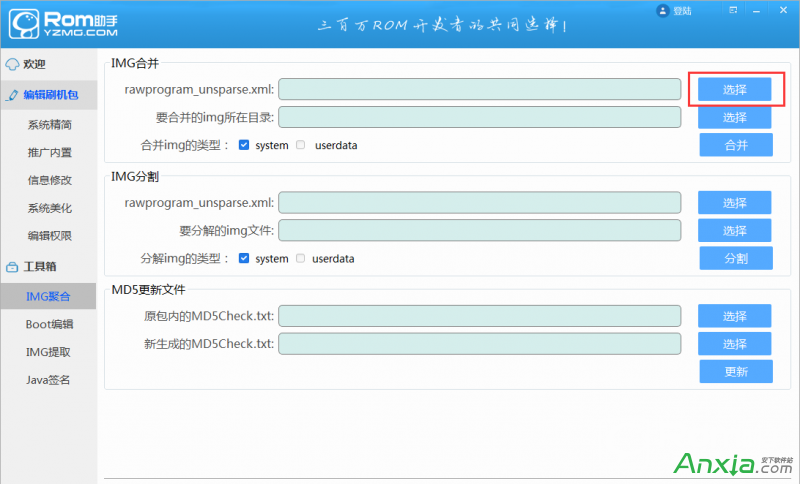Click the IMG分割 group title
800x484 pixels.
pyautogui.click(x=135, y=176)
